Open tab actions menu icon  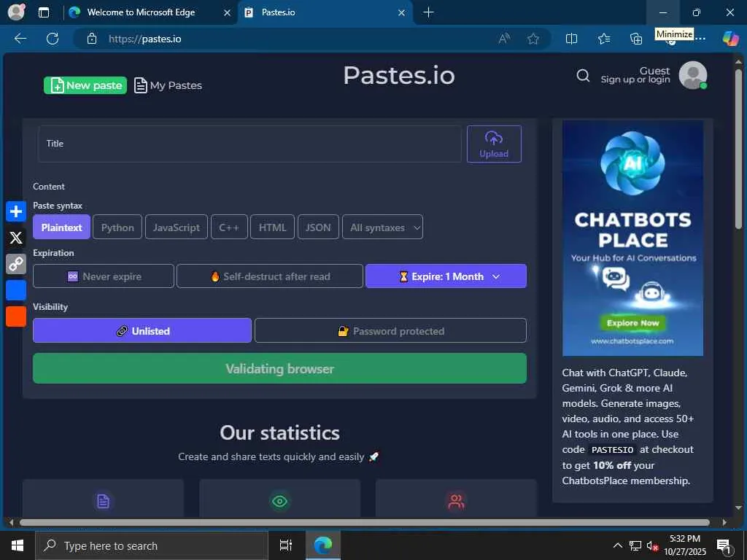[43, 12]
